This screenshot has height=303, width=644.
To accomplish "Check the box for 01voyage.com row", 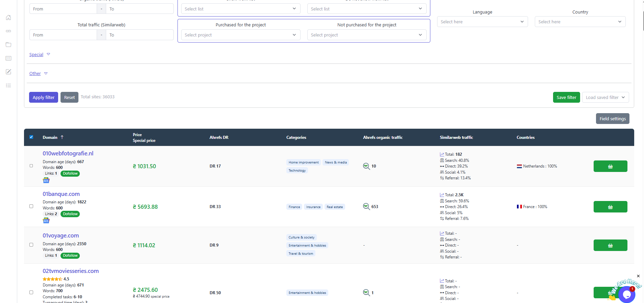I will [31, 245].
